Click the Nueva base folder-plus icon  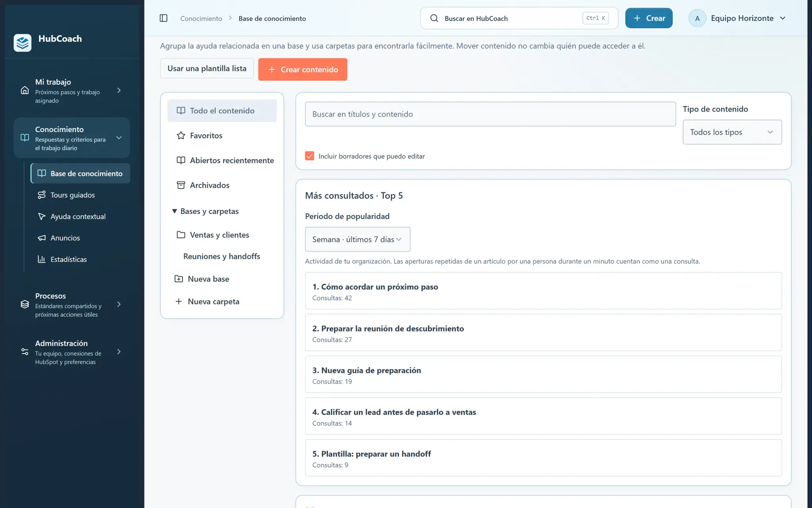tap(179, 279)
